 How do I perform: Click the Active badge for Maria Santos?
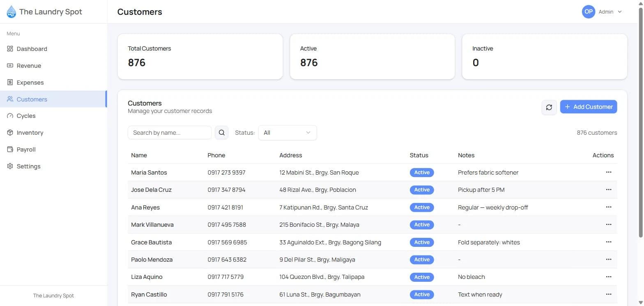[x=422, y=173]
